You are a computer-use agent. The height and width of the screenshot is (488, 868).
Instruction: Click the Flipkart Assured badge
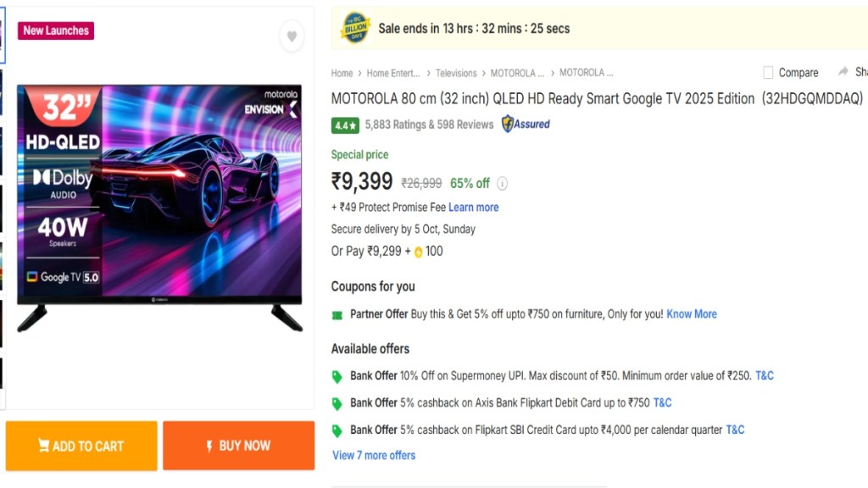526,125
